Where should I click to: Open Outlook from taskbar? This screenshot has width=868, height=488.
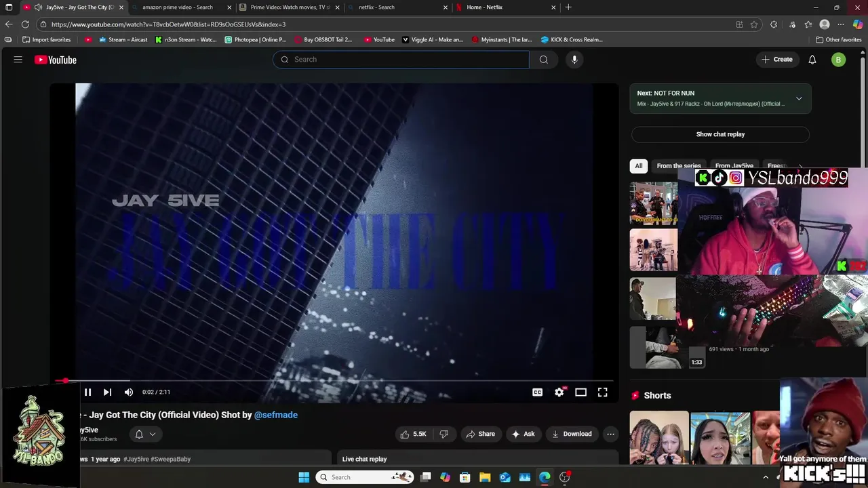click(x=505, y=477)
